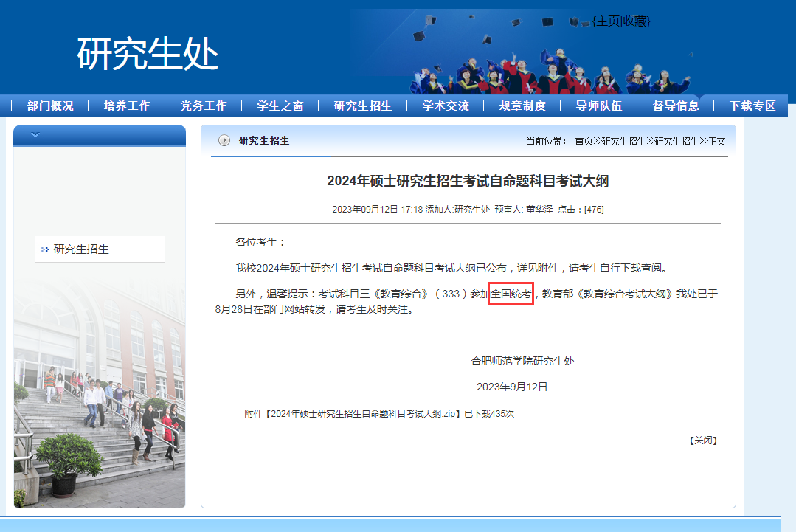Click the campus stairs photo in sidebar
The height and width of the screenshot is (532, 796).
tap(100, 391)
